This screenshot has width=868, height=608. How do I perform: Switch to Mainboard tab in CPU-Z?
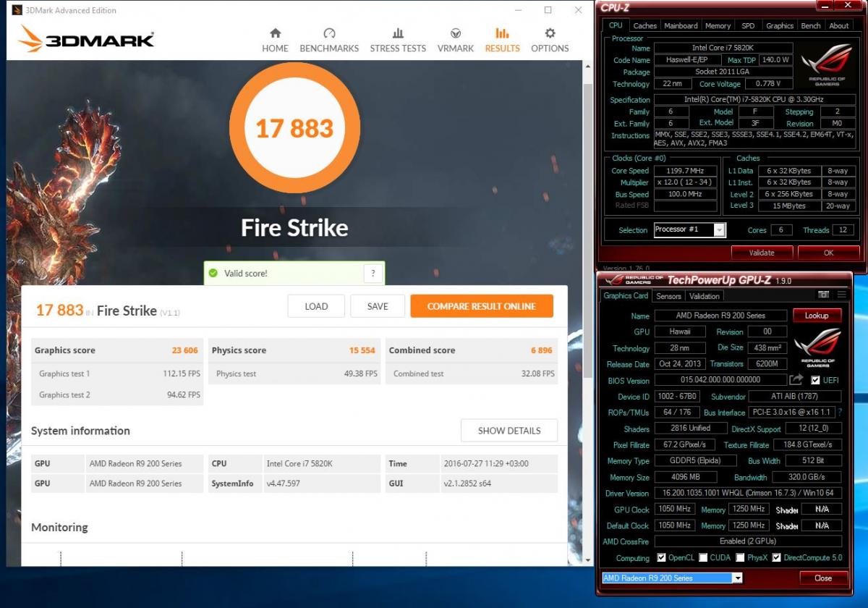click(x=681, y=25)
